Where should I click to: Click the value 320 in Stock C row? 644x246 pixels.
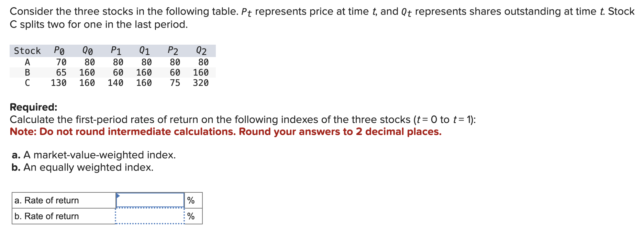click(202, 82)
